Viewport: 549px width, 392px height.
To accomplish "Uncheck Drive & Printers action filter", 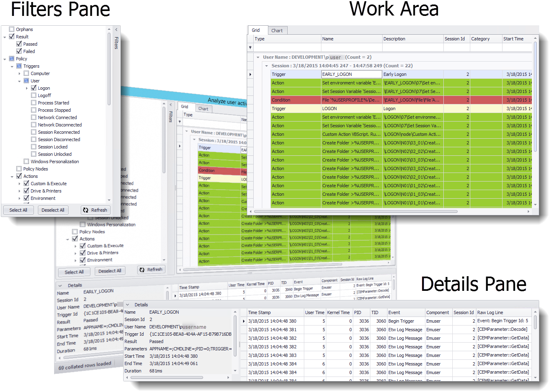I will [x=27, y=191].
